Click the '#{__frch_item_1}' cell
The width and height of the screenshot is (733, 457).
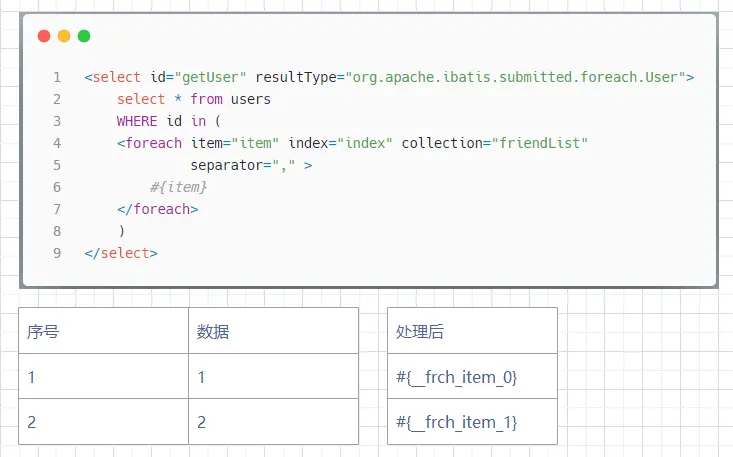pyautogui.click(x=473, y=421)
